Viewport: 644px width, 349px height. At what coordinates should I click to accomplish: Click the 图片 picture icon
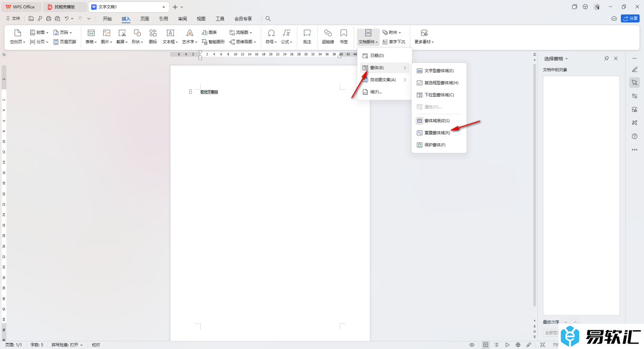coord(106,33)
